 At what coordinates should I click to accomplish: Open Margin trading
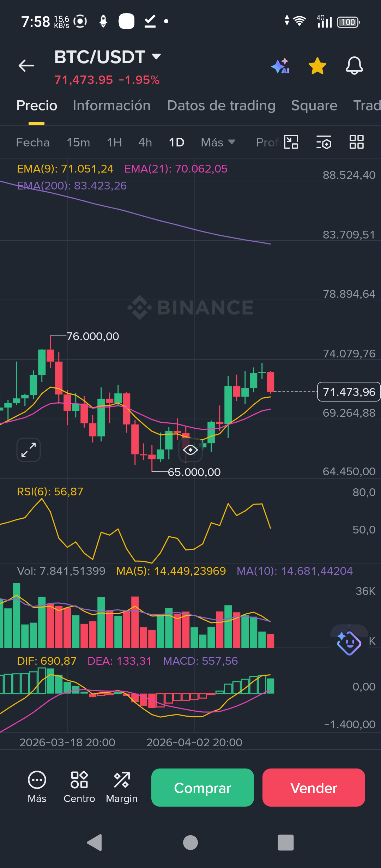pyautogui.click(x=122, y=787)
